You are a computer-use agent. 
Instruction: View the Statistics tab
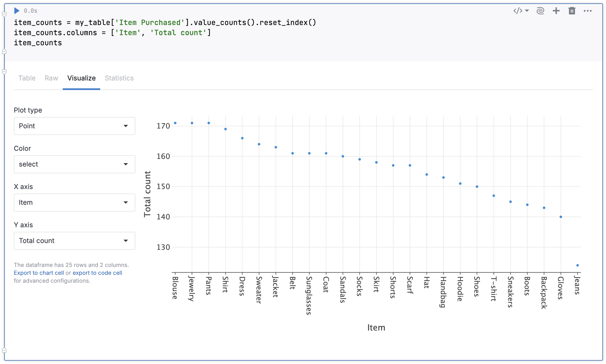[x=119, y=78]
